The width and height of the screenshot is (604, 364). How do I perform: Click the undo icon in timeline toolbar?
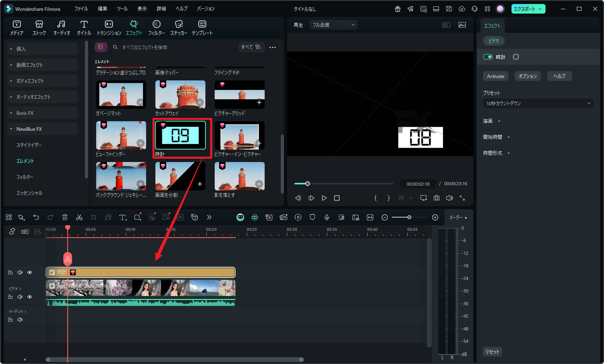(36, 217)
